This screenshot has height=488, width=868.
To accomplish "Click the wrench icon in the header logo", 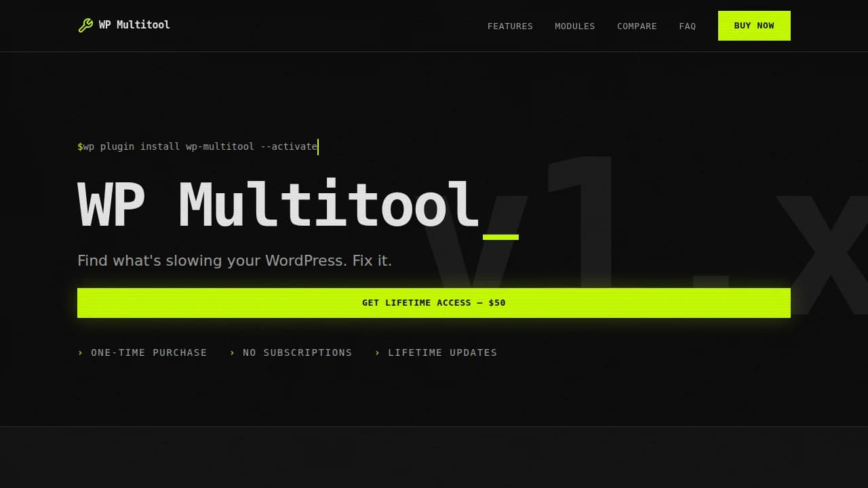I will point(85,25).
